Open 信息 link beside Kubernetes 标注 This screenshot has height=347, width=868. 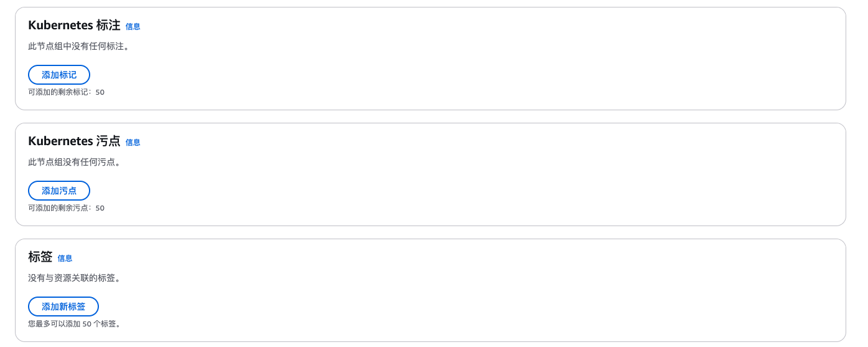[133, 27]
